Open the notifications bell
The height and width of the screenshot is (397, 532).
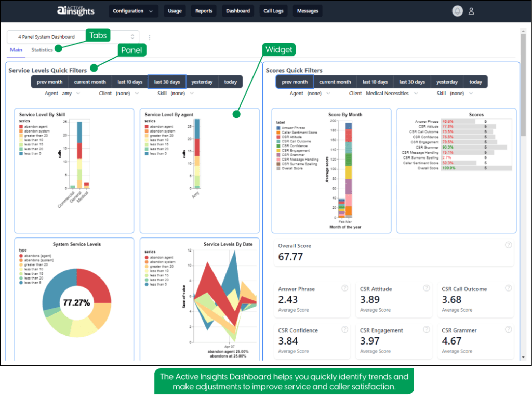(457, 11)
